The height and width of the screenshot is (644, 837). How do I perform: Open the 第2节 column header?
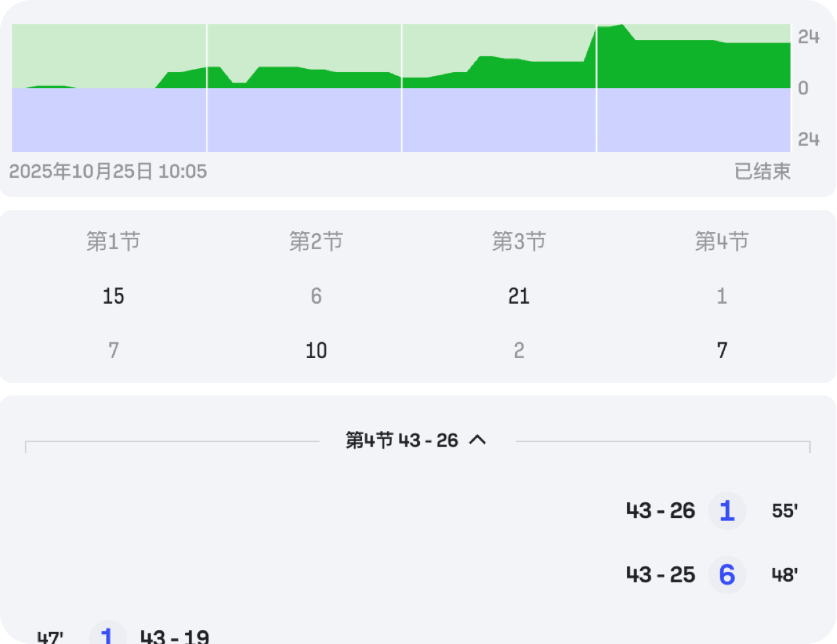coord(316,241)
